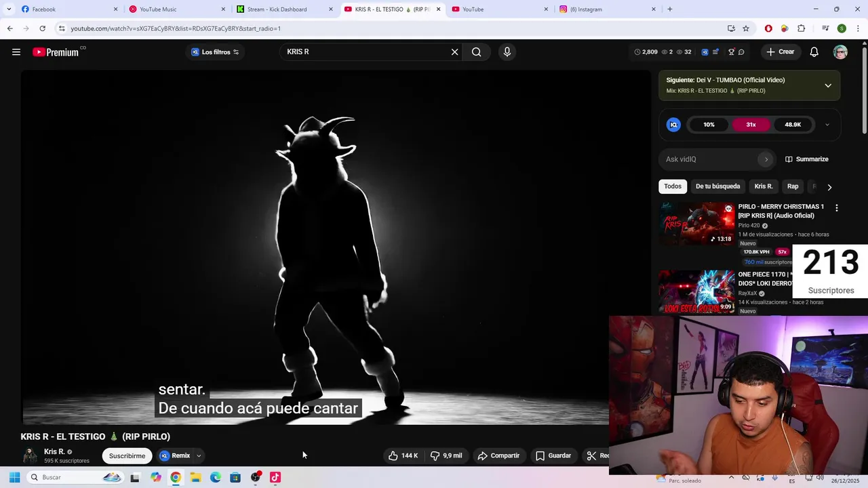Open the YouTube hamburger guide menu
The image size is (868, 488).
pyautogui.click(x=16, y=52)
